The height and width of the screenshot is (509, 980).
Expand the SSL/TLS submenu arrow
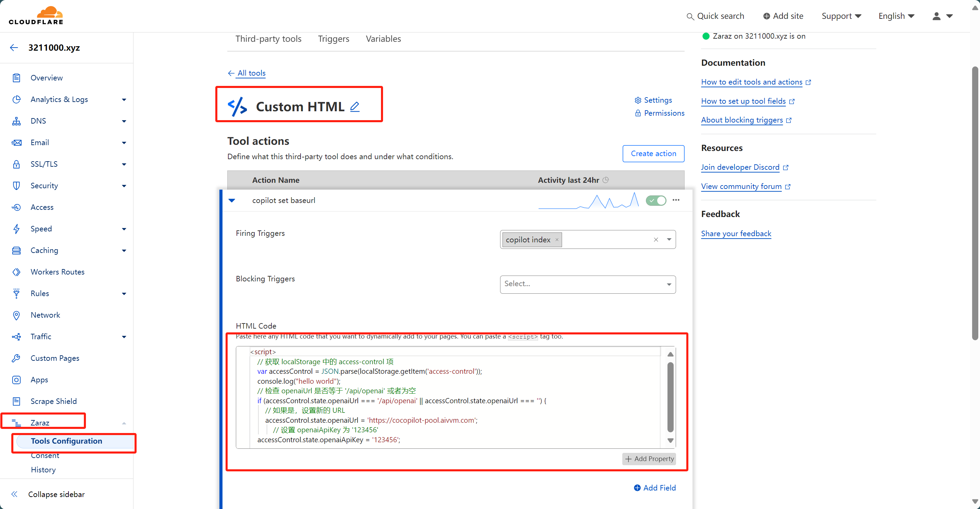[124, 164]
